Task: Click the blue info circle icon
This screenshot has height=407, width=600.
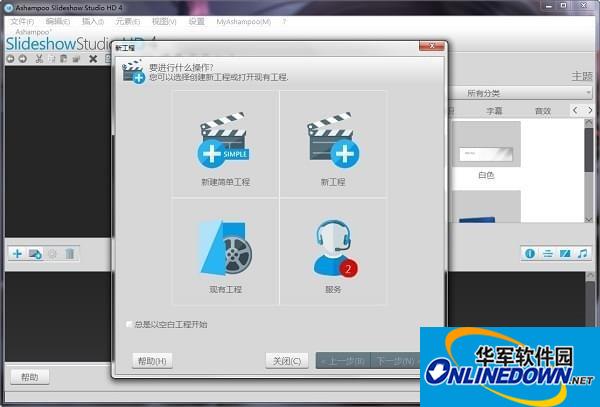Action: (x=530, y=253)
